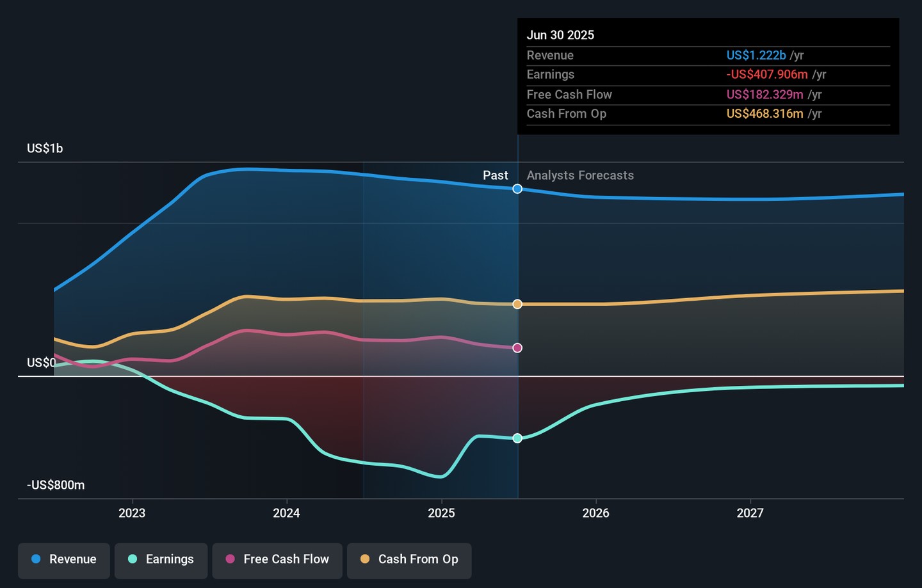This screenshot has height=588, width=922.
Task: Click the Jun 30 2025 tooltip heading
Action: click(560, 35)
